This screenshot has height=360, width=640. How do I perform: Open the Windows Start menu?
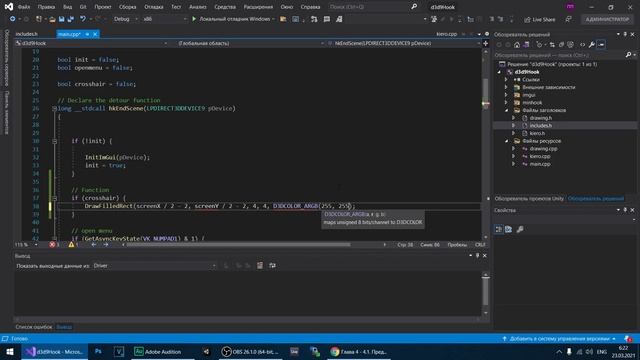(10, 352)
